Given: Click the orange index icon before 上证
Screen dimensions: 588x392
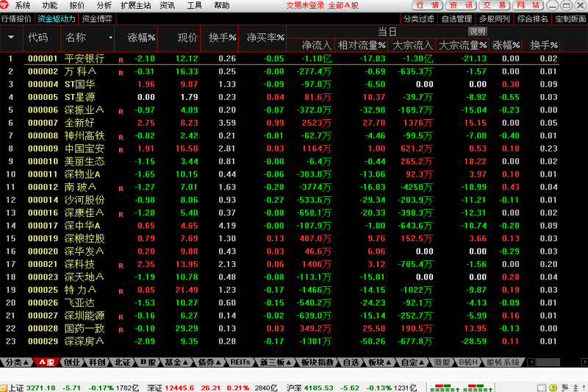Looking at the screenshot, I should [x=4, y=388].
